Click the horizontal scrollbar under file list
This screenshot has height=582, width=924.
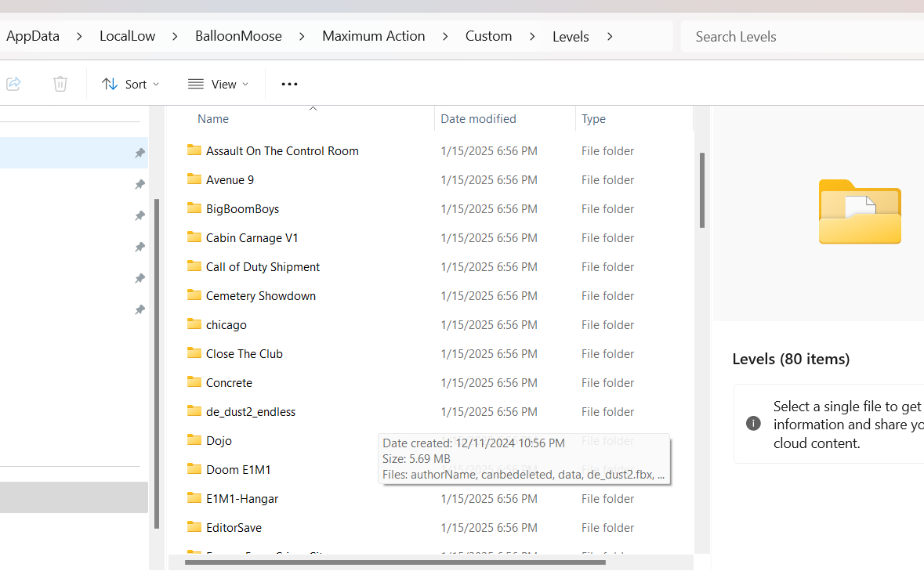click(395, 562)
